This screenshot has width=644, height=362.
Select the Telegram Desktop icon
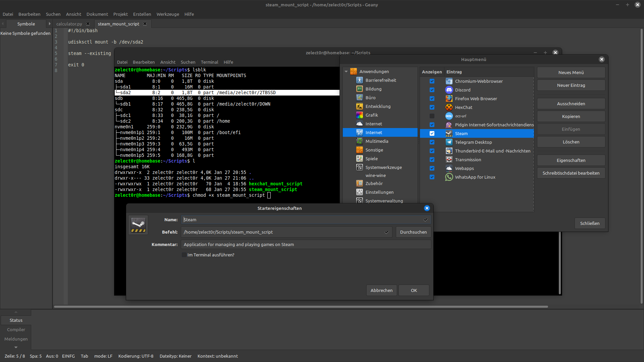[x=449, y=142]
